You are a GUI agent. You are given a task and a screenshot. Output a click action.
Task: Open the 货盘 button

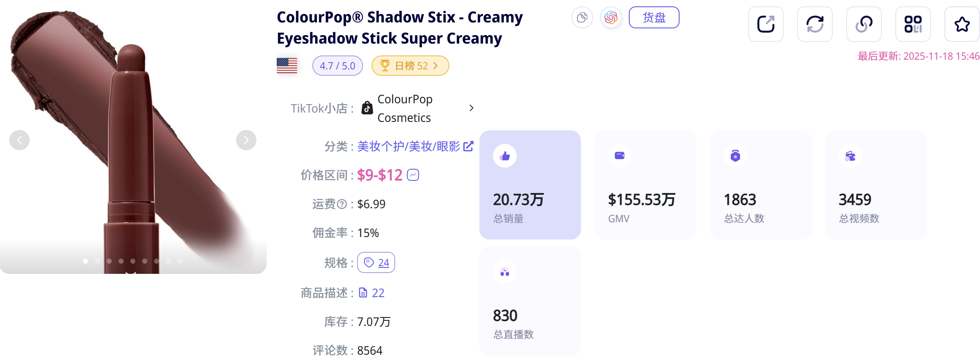(x=654, y=18)
